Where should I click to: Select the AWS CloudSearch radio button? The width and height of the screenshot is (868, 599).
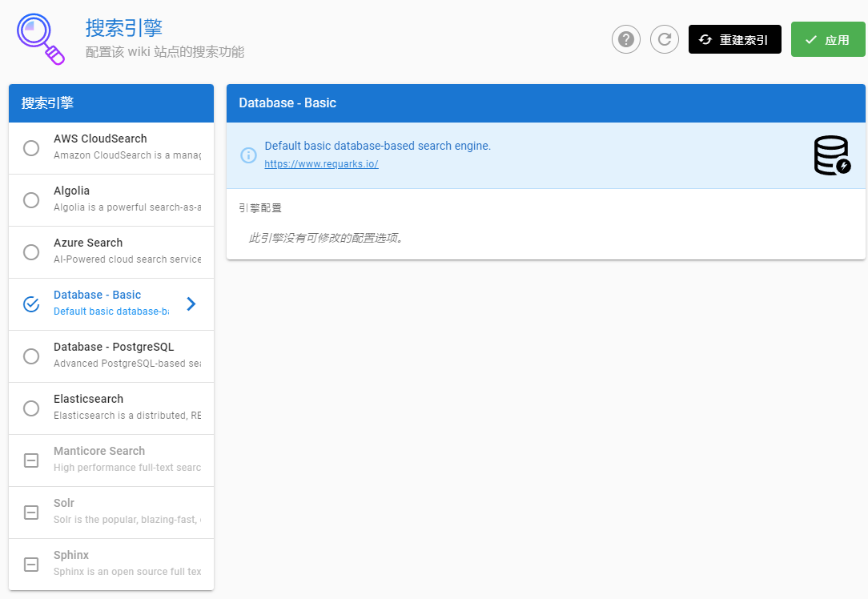click(x=31, y=148)
